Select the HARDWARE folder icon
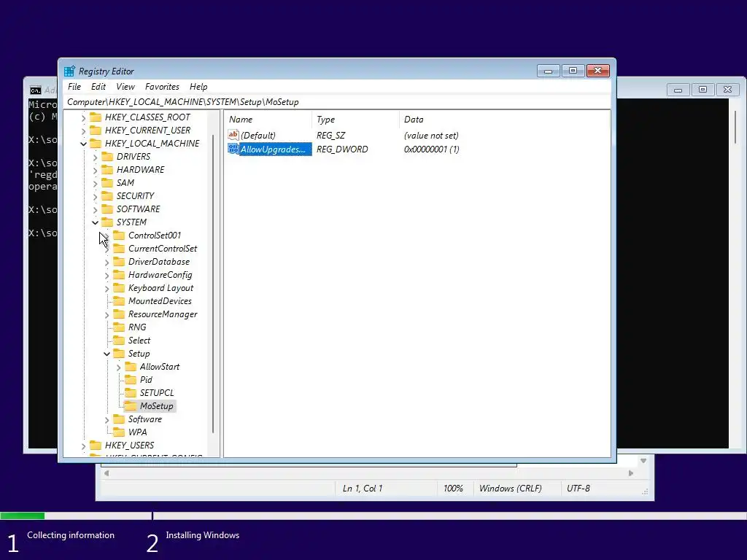 click(107, 169)
